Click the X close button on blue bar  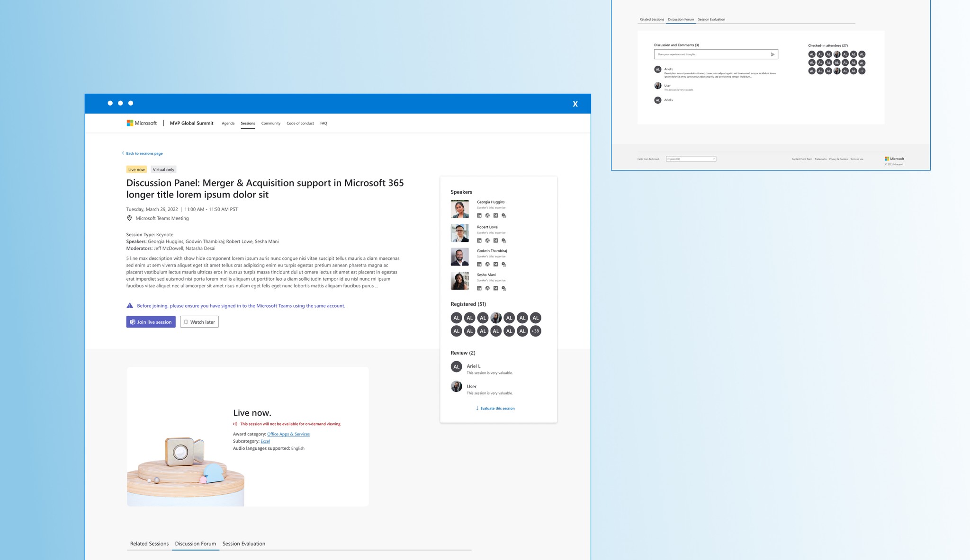(575, 104)
